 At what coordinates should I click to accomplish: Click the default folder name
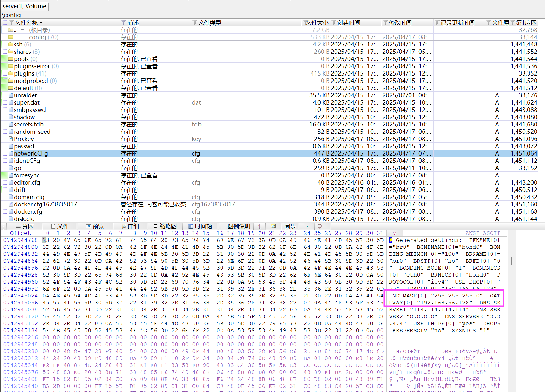(x=23, y=88)
